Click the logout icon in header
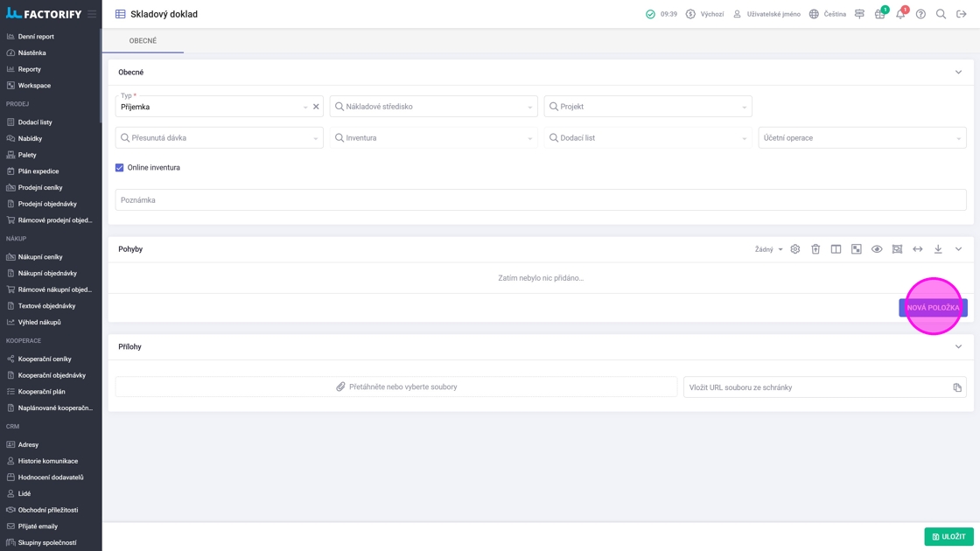Image resolution: width=980 pixels, height=551 pixels. click(961, 14)
